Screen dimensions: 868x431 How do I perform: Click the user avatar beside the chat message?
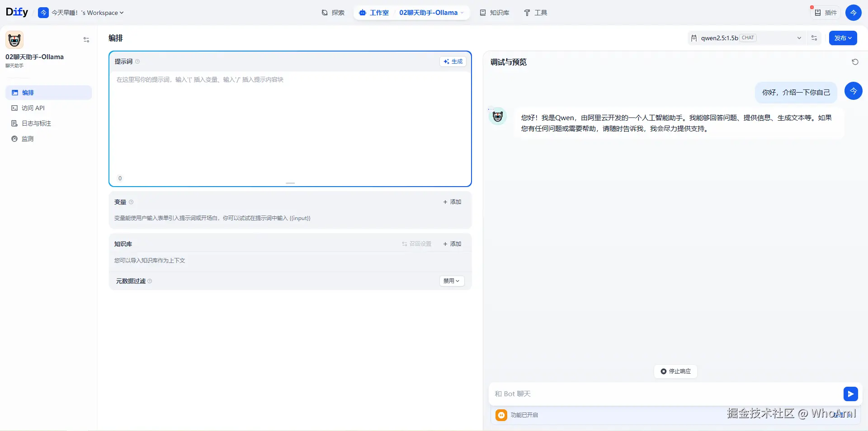(853, 91)
